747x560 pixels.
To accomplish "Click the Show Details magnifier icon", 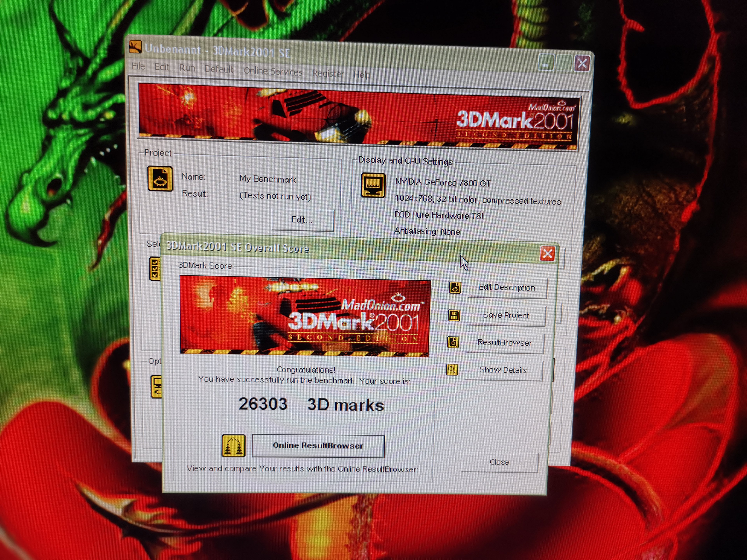I will [452, 370].
